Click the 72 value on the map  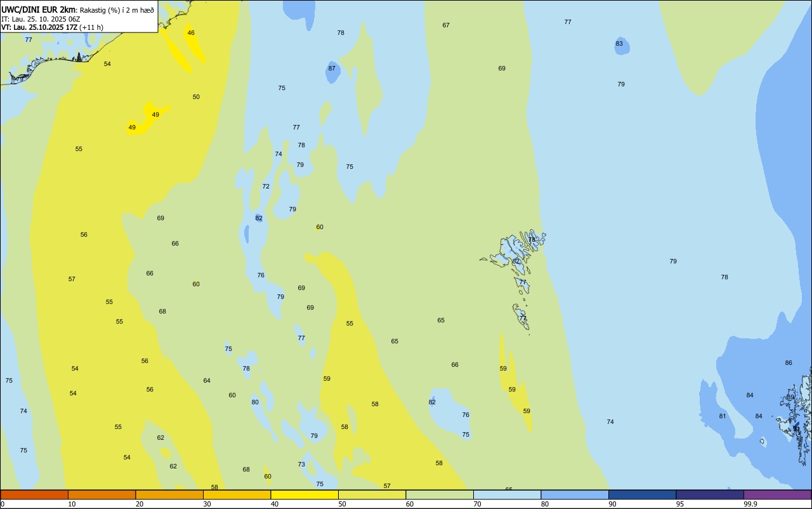coord(266,186)
